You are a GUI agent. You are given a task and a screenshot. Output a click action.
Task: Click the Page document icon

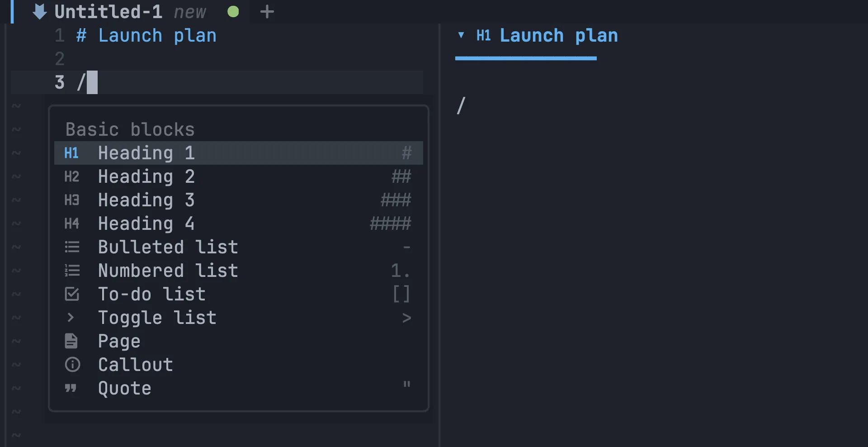[71, 341]
